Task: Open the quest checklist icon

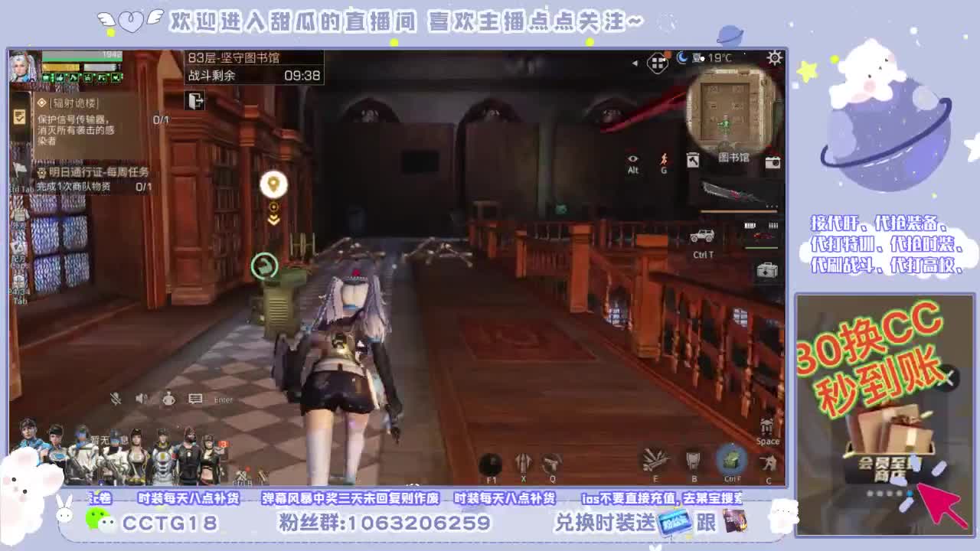Action: (x=20, y=117)
